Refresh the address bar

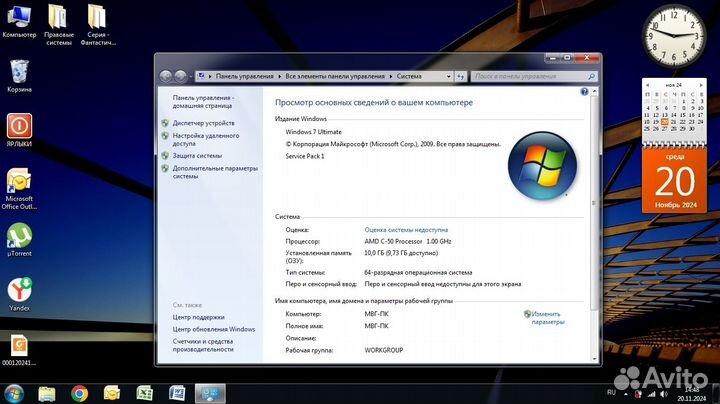click(x=461, y=77)
